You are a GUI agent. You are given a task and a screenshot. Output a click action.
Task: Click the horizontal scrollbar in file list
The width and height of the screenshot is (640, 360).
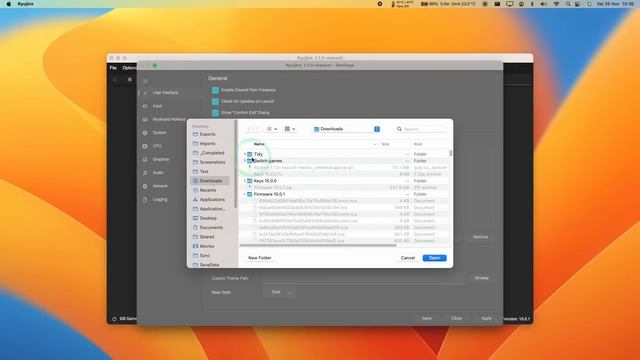pyautogui.click(x=318, y=245)
